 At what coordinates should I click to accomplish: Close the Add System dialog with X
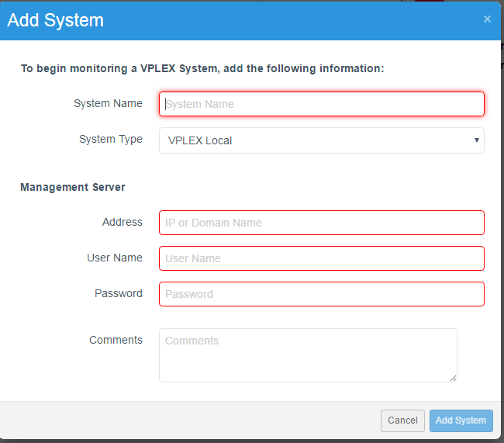pos(487,19)
